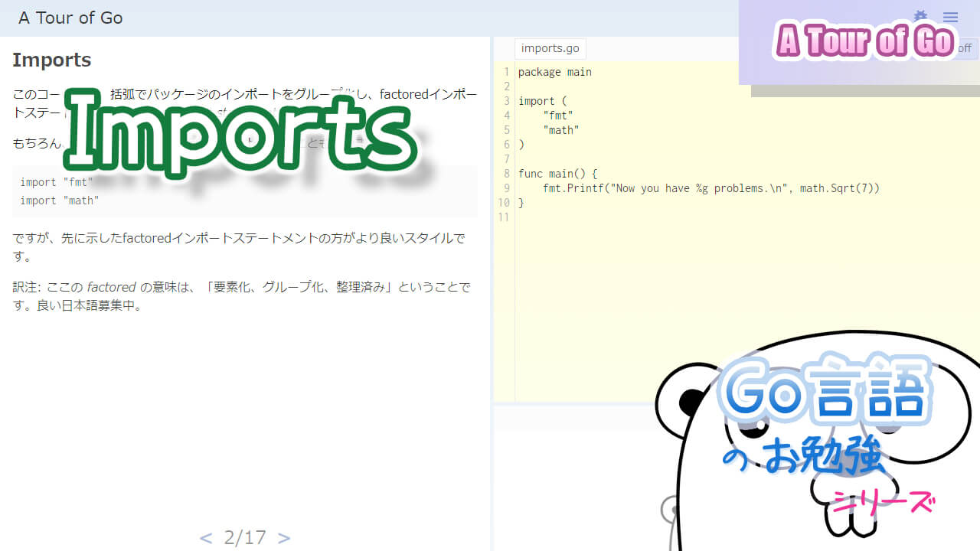Click the import "math" sample code line

60,201
